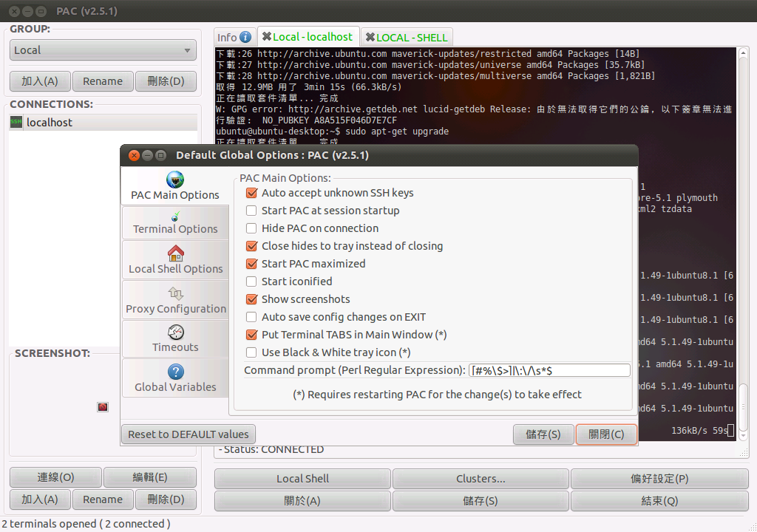Click the house icon for Local Shell Options
The image size is (757, 532).
(176, 253)
